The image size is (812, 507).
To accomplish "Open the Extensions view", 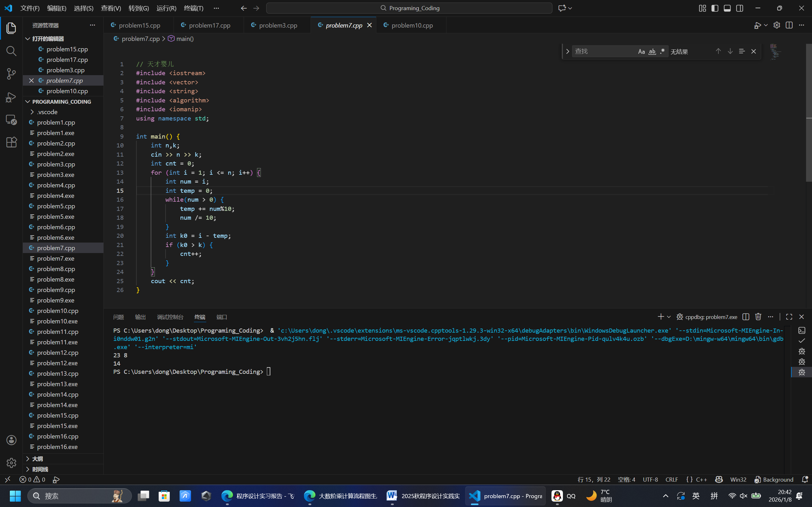I will (x=11, y=142).
